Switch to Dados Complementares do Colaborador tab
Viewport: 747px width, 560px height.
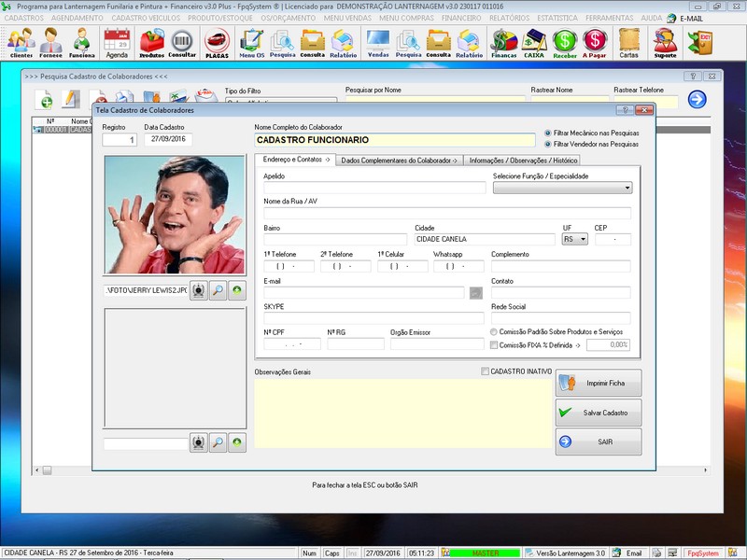tap(399, 160)
